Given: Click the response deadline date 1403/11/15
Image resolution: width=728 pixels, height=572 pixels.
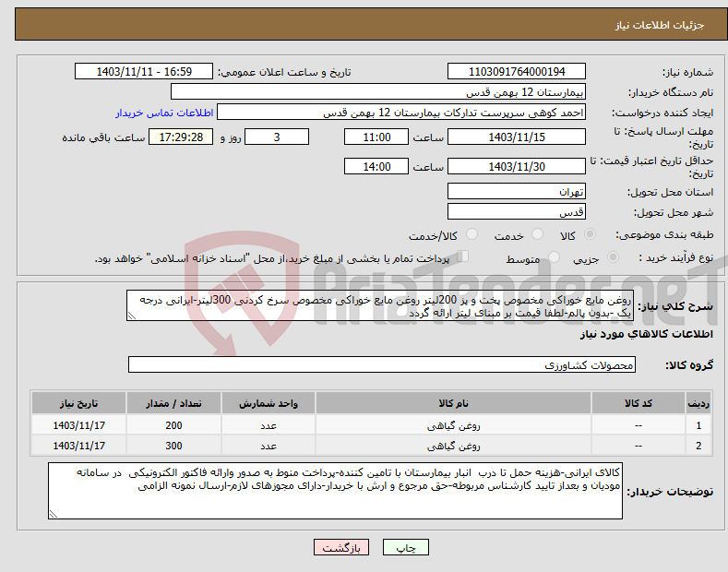Looking at the screenshot, I should pos(517,137).
